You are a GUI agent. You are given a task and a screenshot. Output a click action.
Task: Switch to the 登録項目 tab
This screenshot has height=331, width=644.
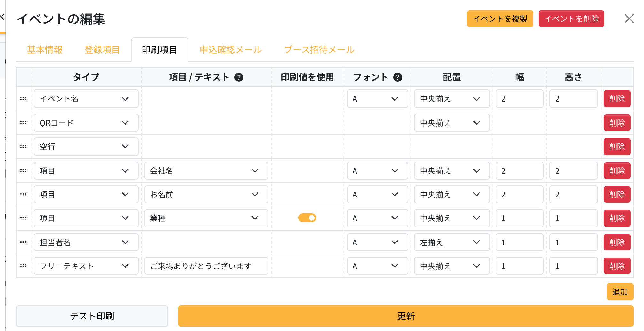102,50
